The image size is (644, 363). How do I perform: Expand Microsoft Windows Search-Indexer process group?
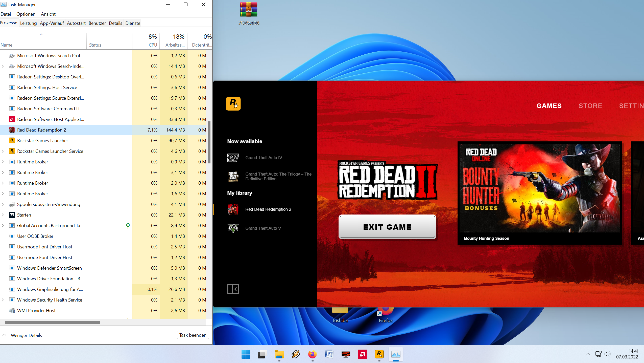click(3, 66)
